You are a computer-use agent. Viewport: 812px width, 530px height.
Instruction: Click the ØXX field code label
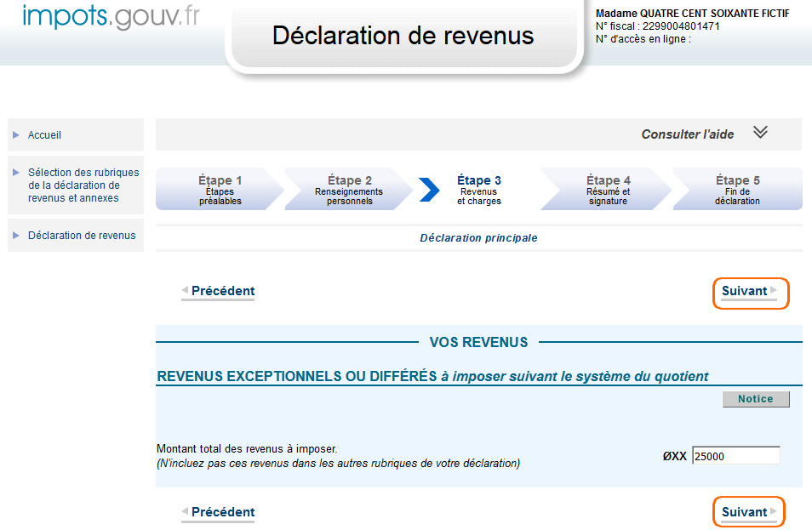674,457
